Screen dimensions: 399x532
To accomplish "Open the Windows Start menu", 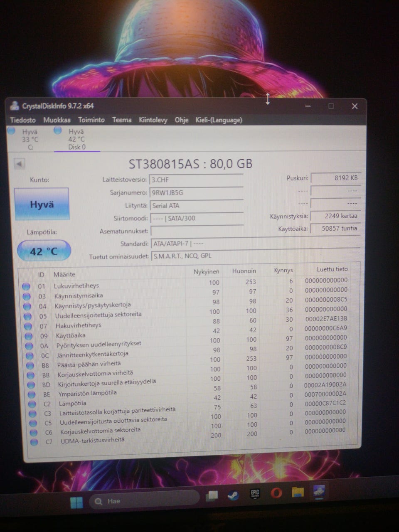I will point(76,503).
